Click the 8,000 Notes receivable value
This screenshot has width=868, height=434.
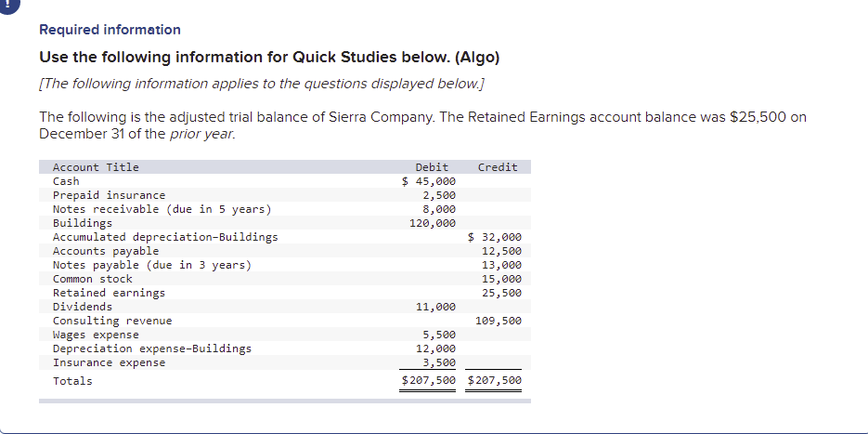[439, 209]
